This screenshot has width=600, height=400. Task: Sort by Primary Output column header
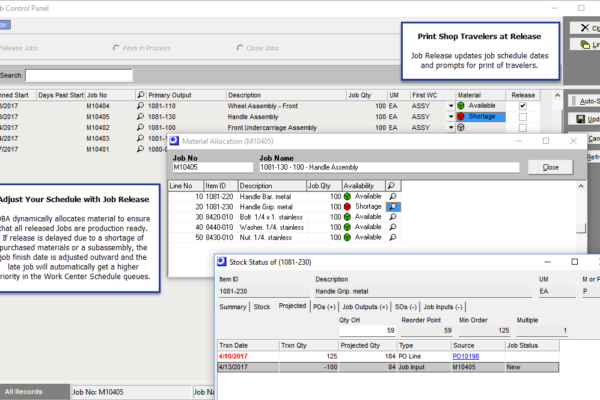coord(186,95)
